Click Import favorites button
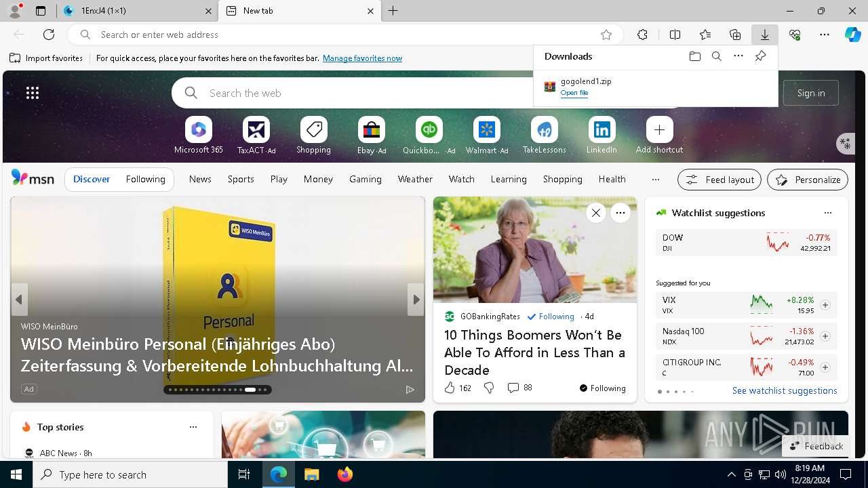The height and width of the screenshot is (488, 868). click(46, 58)
